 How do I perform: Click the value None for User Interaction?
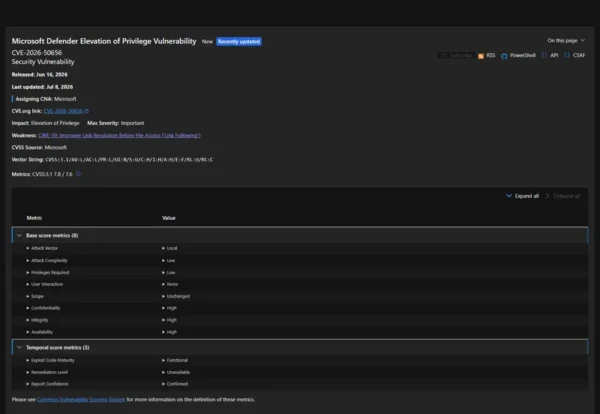pos(172,284)
